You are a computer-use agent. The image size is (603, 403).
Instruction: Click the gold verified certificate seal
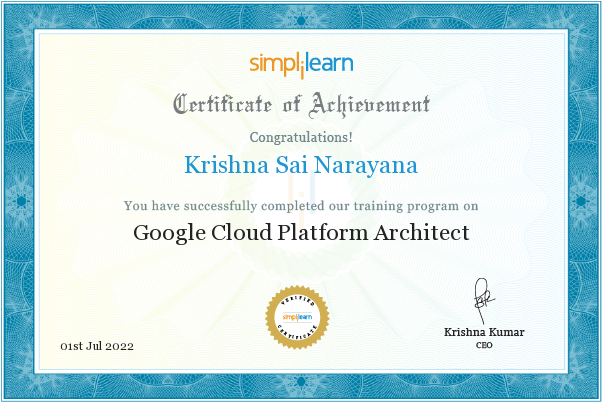pos(297,317)
